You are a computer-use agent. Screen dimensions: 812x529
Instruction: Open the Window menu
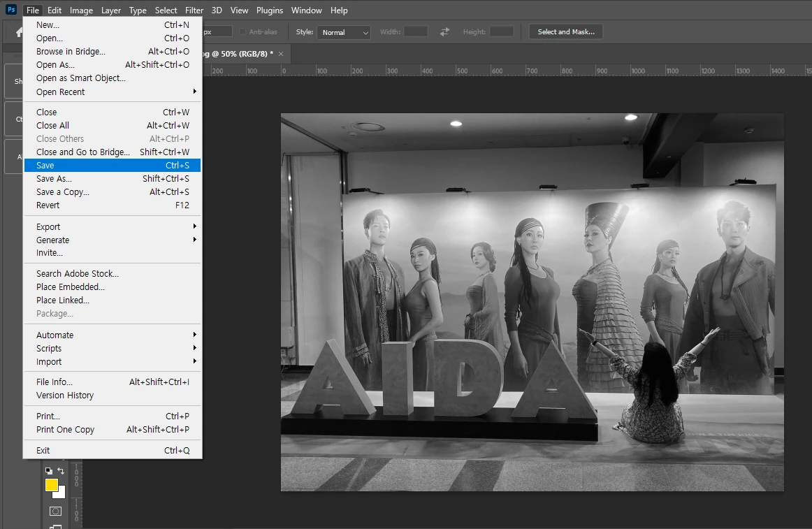coord(307,10)
